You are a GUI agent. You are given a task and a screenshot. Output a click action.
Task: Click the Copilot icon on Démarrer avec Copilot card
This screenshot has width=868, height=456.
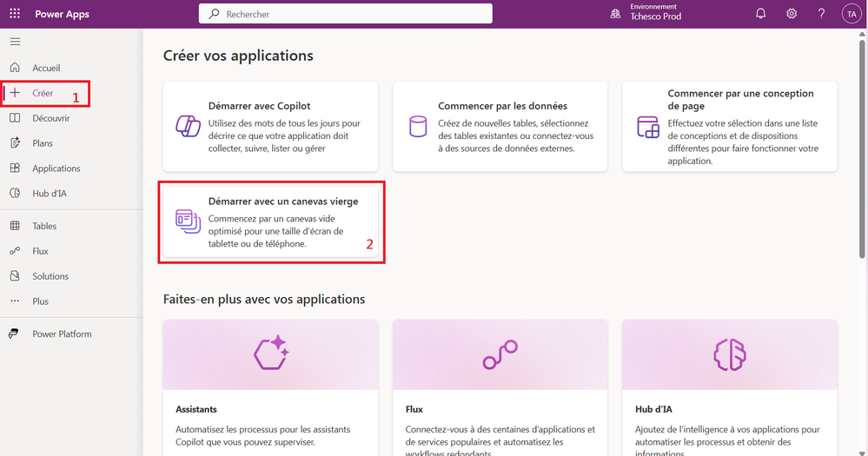(x=189, y=127)
